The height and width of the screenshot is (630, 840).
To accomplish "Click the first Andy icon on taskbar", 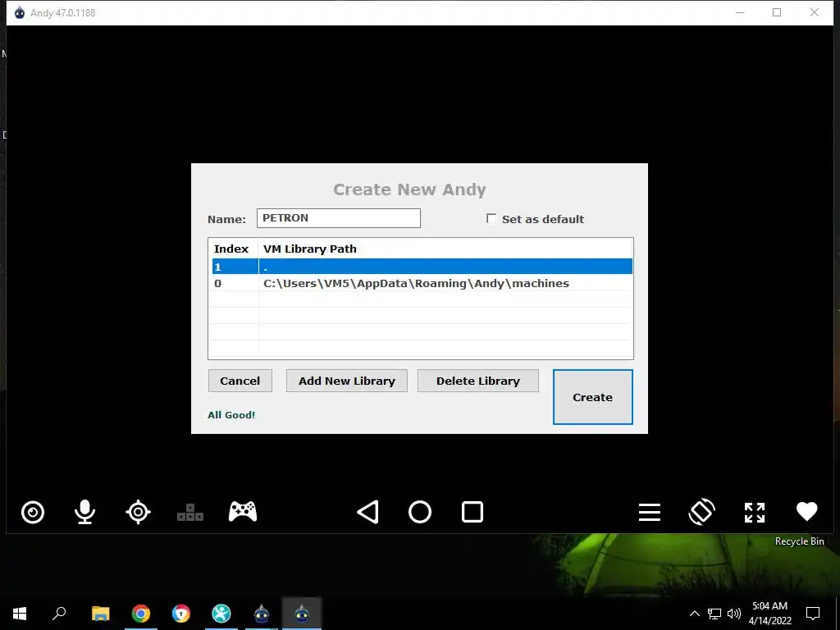I will pyautogui.click(x=262, y=614).
